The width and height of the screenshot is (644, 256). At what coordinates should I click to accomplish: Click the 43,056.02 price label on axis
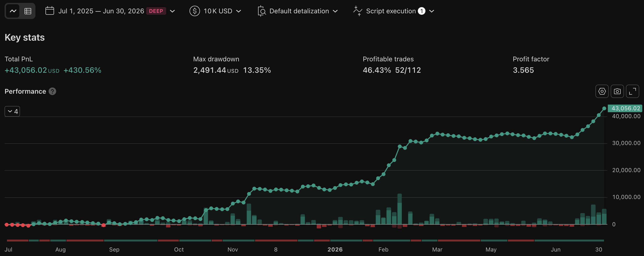(x=625, y=108)
